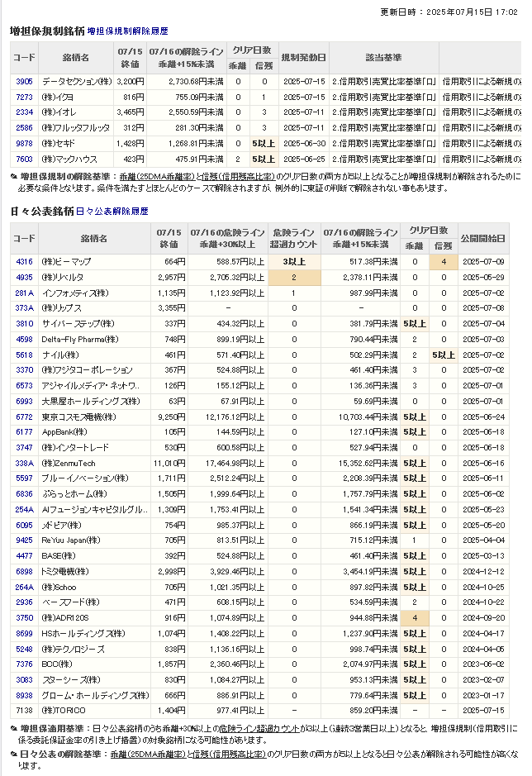Open the 日々公表解除履歴 link
This screenshot has width=532, height=776.
tap(112, 212)
